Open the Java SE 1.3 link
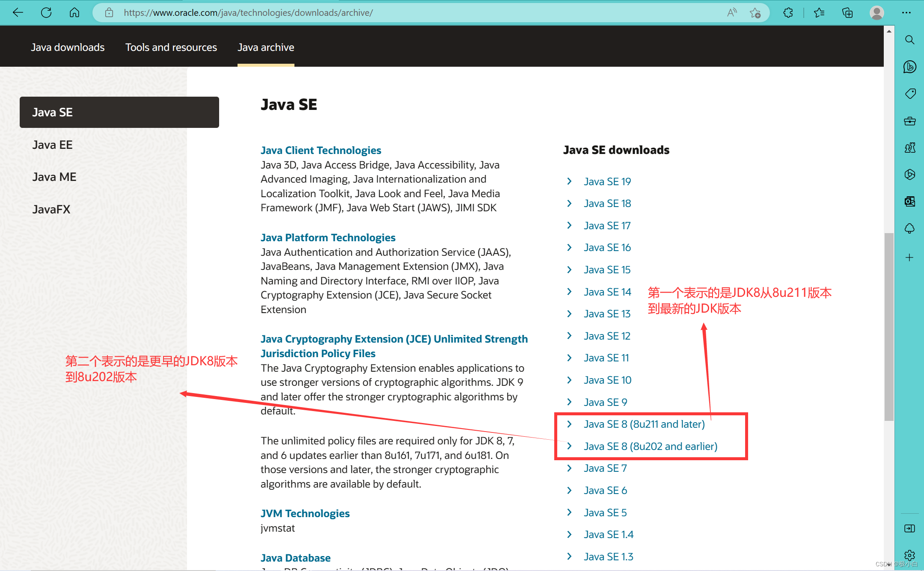The width and height of the screenshot is (924, 571). (x=609, y=557)
